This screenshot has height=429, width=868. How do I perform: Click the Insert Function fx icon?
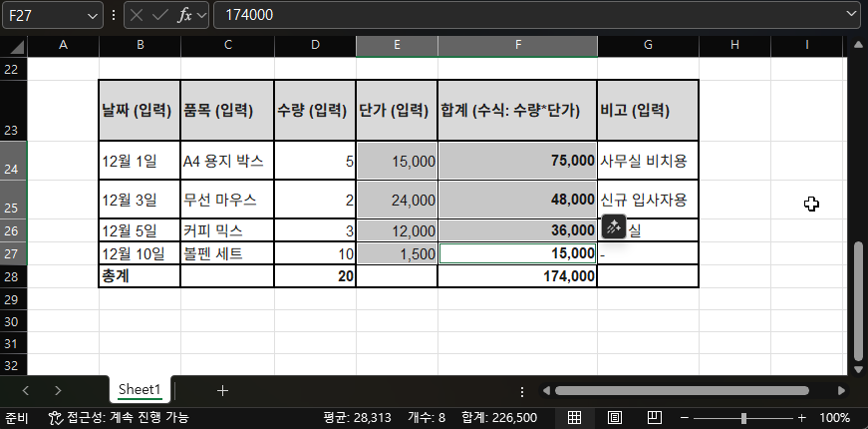(x=184, y=15)
